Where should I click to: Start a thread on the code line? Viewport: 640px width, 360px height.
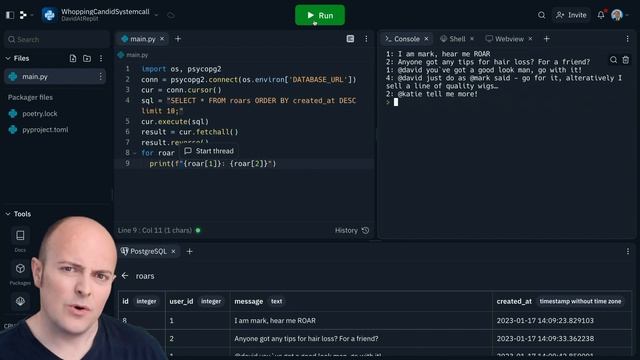pyautogui.click(x=209, y=151)
